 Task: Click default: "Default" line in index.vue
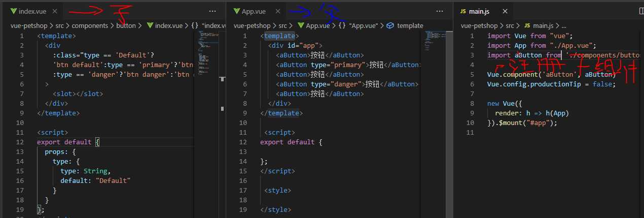coord(95,181)
